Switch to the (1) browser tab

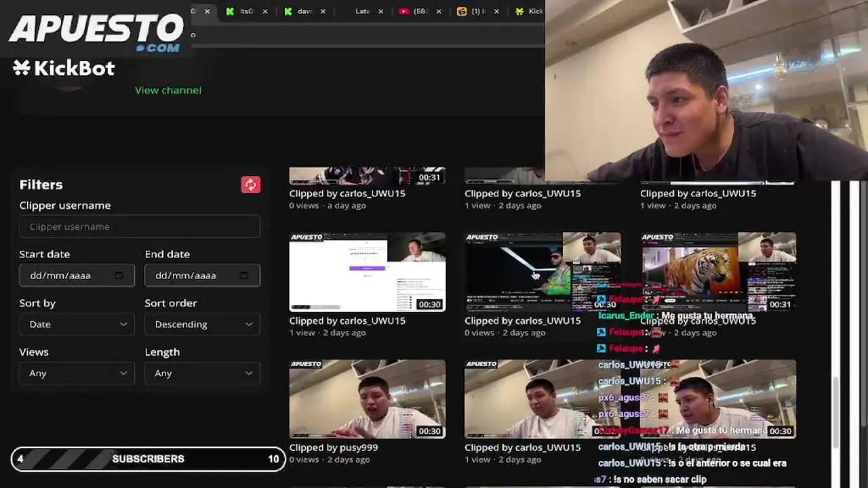pos(477,12)
